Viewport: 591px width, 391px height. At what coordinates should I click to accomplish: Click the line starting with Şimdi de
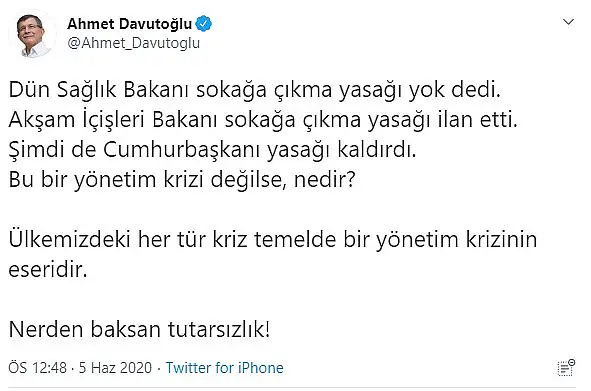(x=212, y=150)
